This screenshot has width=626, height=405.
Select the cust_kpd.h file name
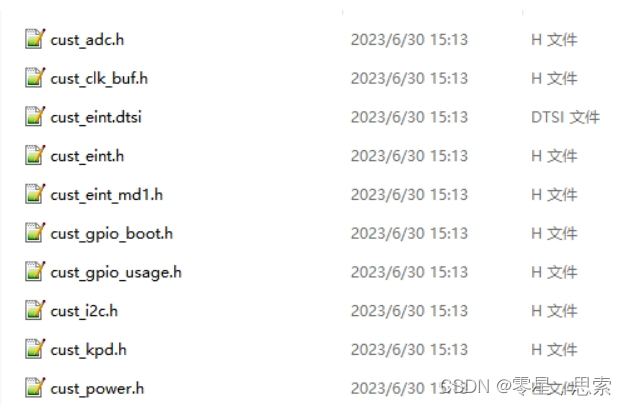coord(88,350)
